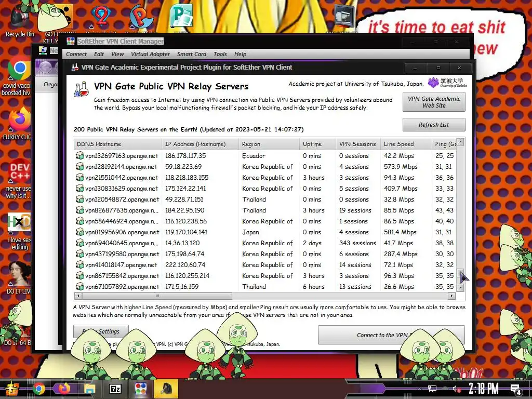Screen dimensions: 532x399
Task: Sort list by Region column header
Action: 269,144
